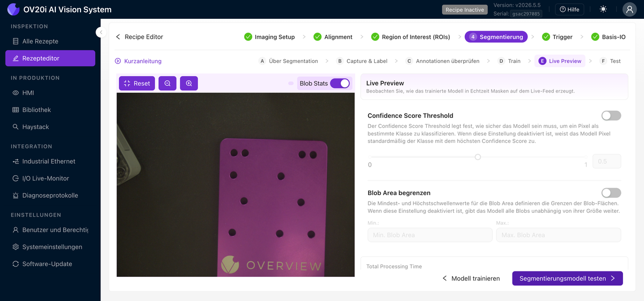Click the Recipe Inactive status badge
The width and height of the screenshot is (644, 301).
click(465, 10)
